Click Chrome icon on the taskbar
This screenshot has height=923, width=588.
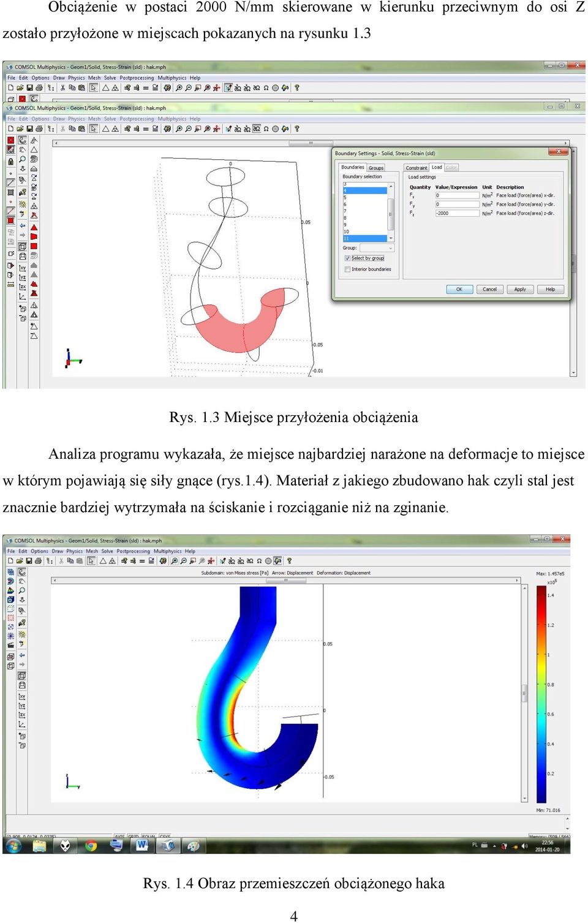91,846
